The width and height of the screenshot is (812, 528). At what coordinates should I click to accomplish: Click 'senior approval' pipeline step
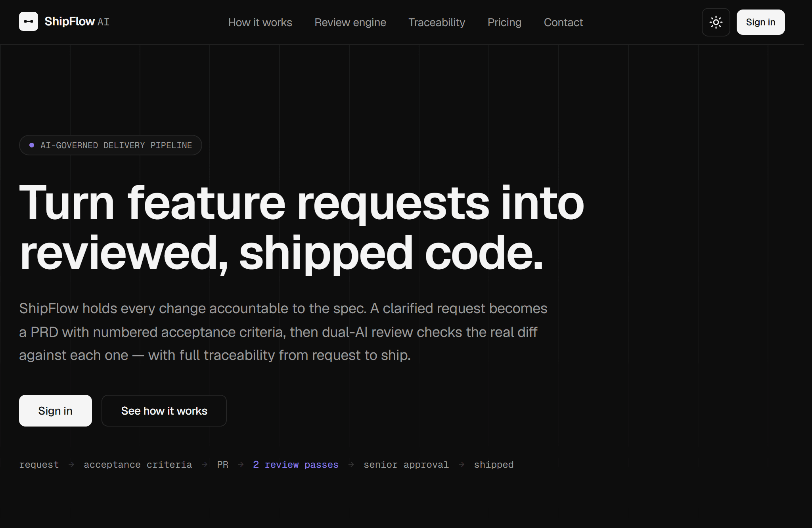[x=406, y=465]
